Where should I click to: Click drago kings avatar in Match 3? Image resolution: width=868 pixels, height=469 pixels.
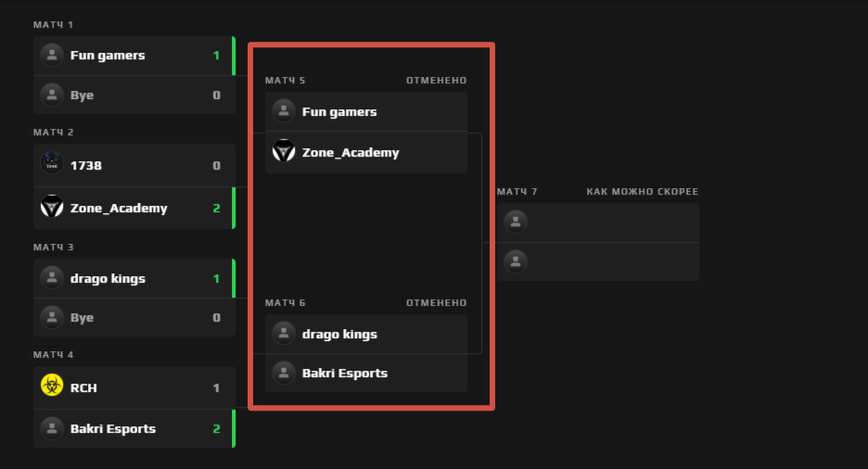pyautogui.click(x=52, y=278)
